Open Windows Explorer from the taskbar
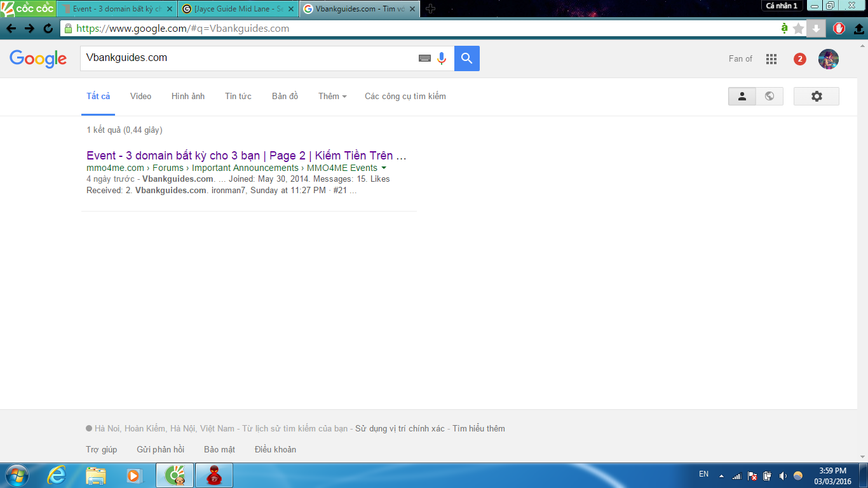This screenshot has width=868, height=488. [96, 475]
